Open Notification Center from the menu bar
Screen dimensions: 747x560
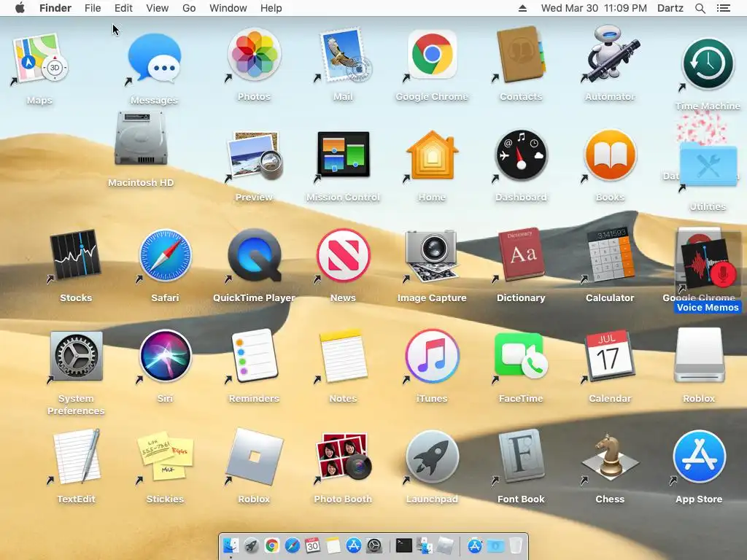(x=724, y=8)
